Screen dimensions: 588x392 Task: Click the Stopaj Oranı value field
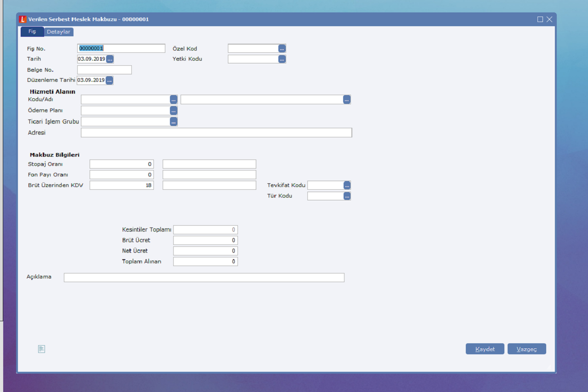[122, 164]
